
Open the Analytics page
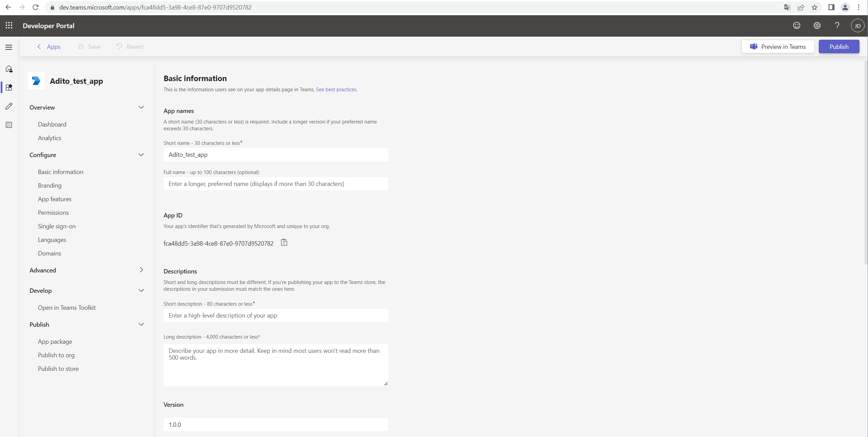(x=50, y=138)
